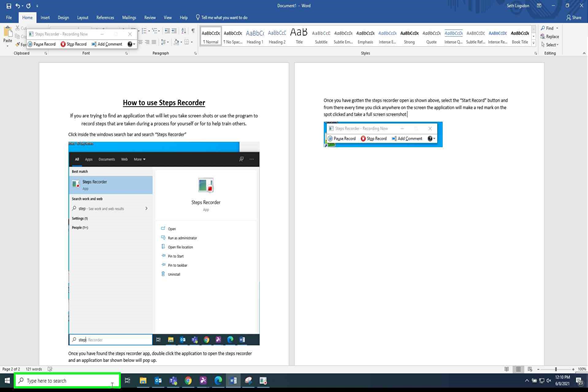Switch to the Design tab
Image resolution: width=588 pixels, height=392 pixels.
point(63,18)
